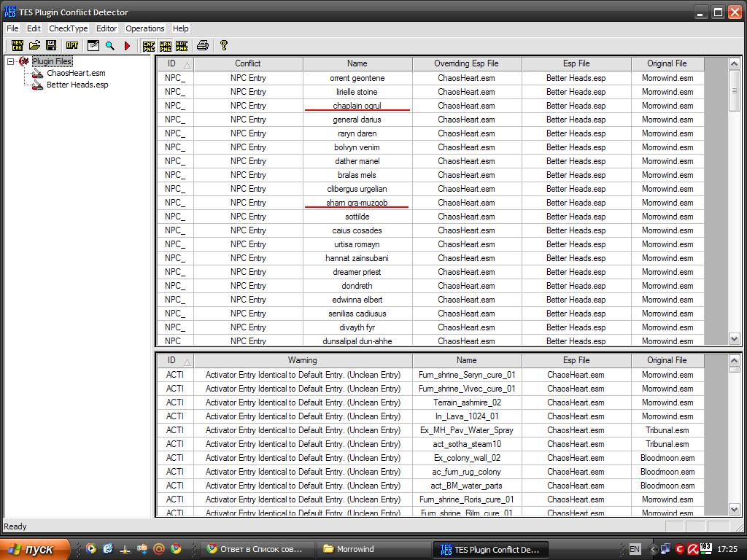747x560 pixels.
Task: Sort conflict table by Original File header
Action: pos(667,64)
